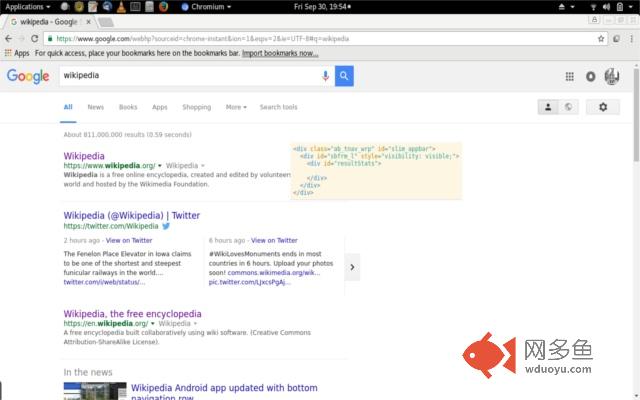Open Wikipedia (@Wikipedia) | Twitter result
Screen dimensions: 640x400
(131, 216)
